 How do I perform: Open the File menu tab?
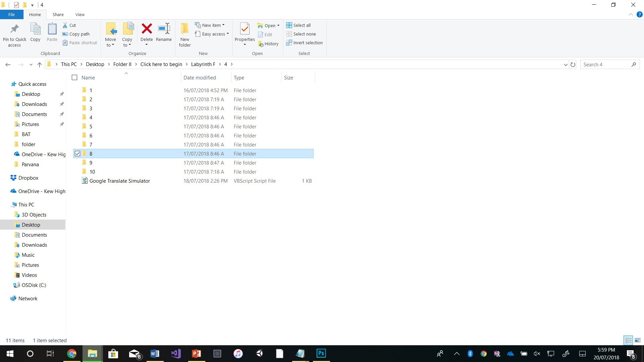[x=11, y=14]
